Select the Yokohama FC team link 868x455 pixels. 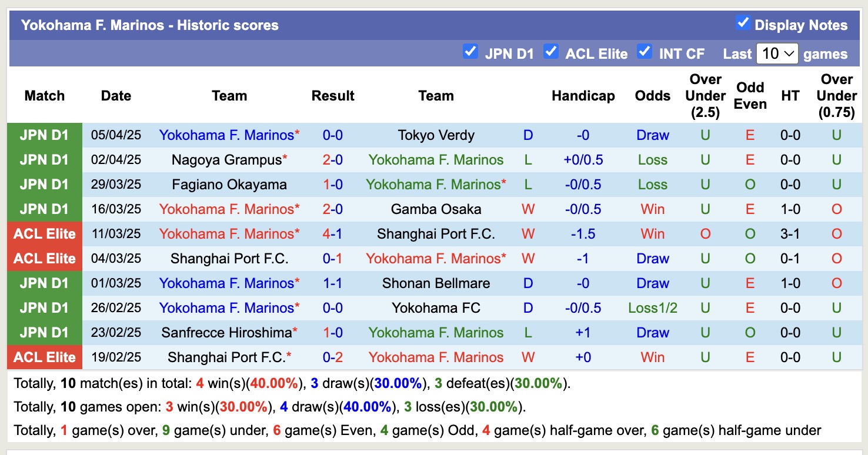click(x=436, y=308)
